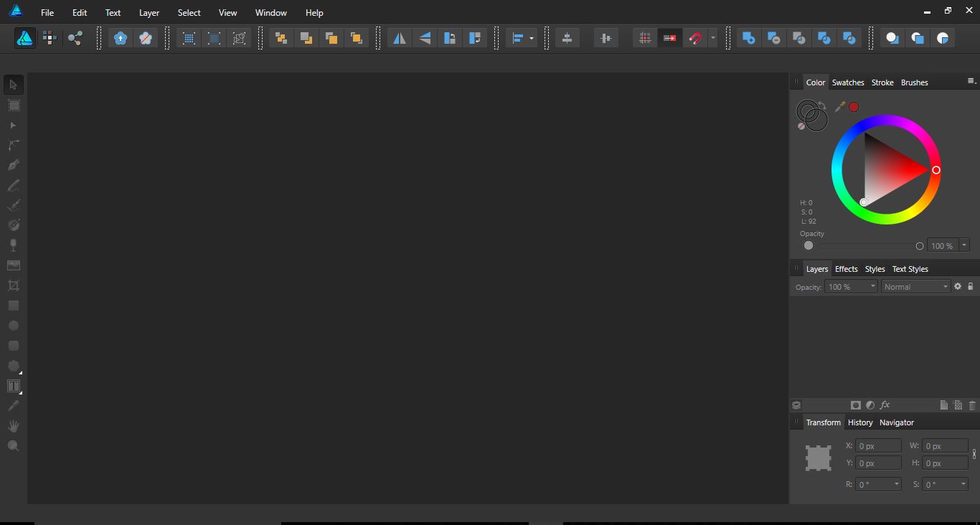This screenshot has height=525, width=980.
Task: Select the Crop tool
Action: [x=13, y=285]
